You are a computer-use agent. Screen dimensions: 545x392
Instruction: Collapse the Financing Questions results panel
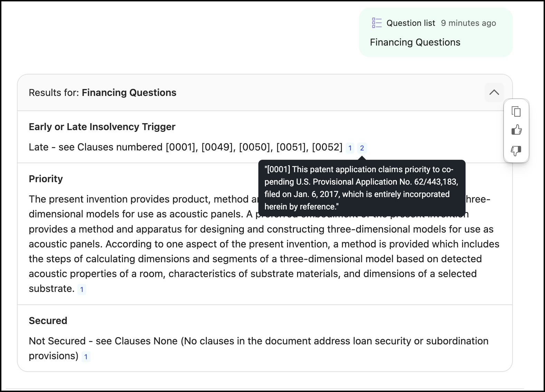click(x=494, y=92)
